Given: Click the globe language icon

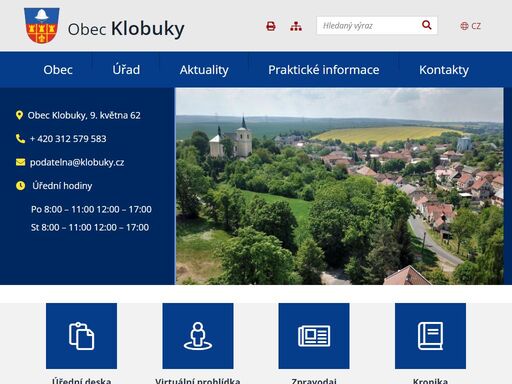Looking at the screenshot, I should 464,26.
